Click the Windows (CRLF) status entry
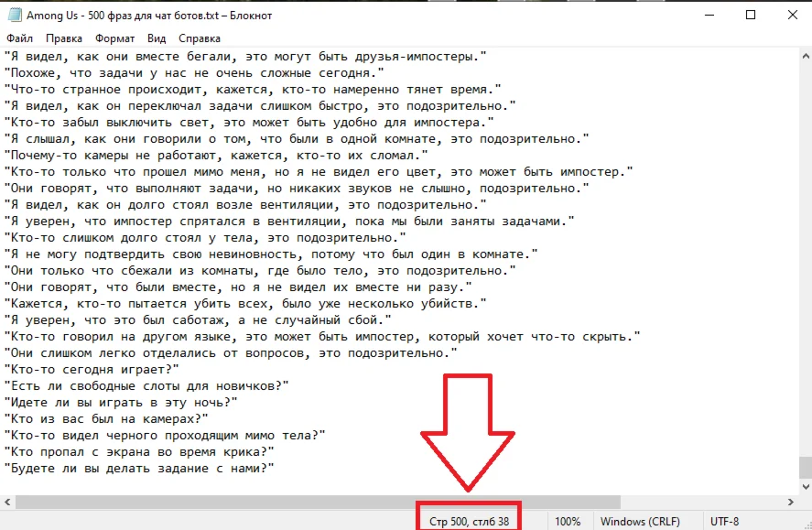This screenshot has height=530, width=812. (640, 521)
